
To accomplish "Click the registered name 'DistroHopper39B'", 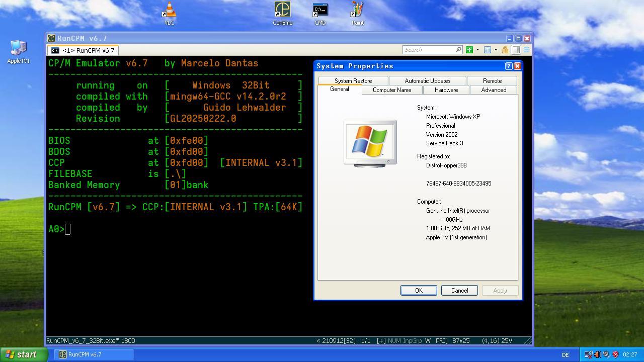I will coord(446,165).
